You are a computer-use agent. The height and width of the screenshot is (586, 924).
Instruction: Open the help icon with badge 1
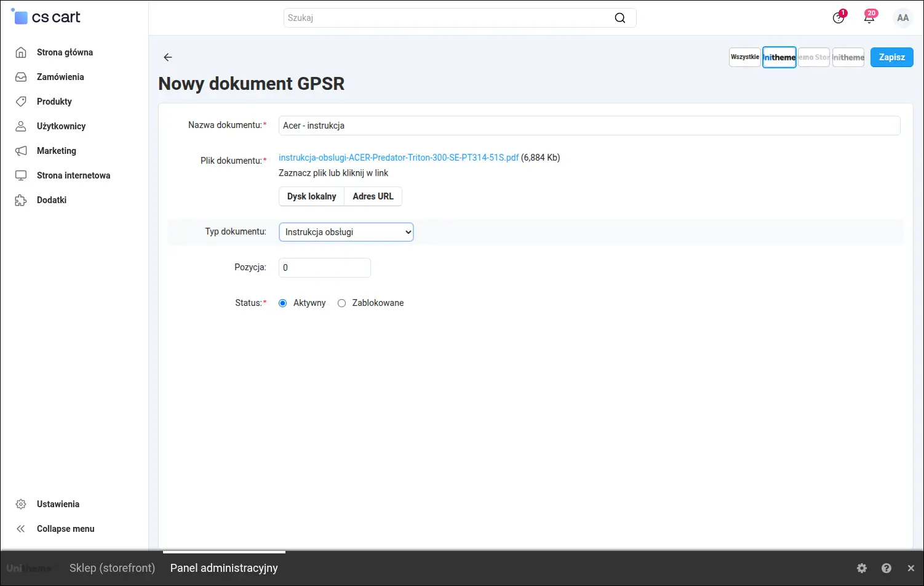pyautogui.click(x=839, y=17)
